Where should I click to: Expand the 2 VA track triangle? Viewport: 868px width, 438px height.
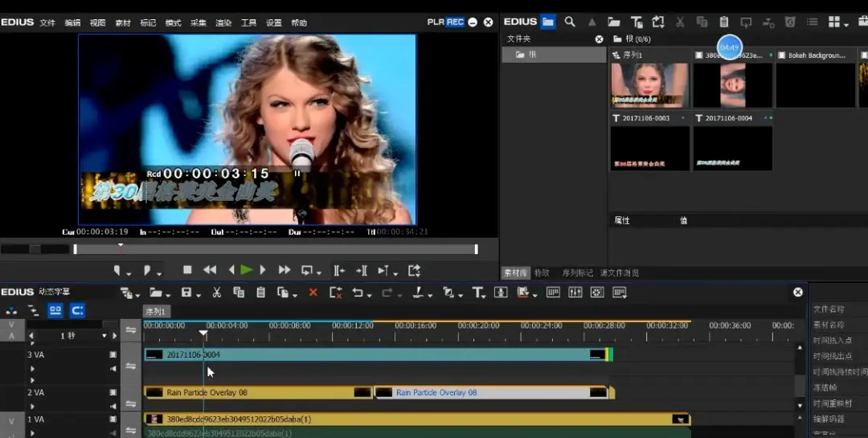[x=33, y=406]
